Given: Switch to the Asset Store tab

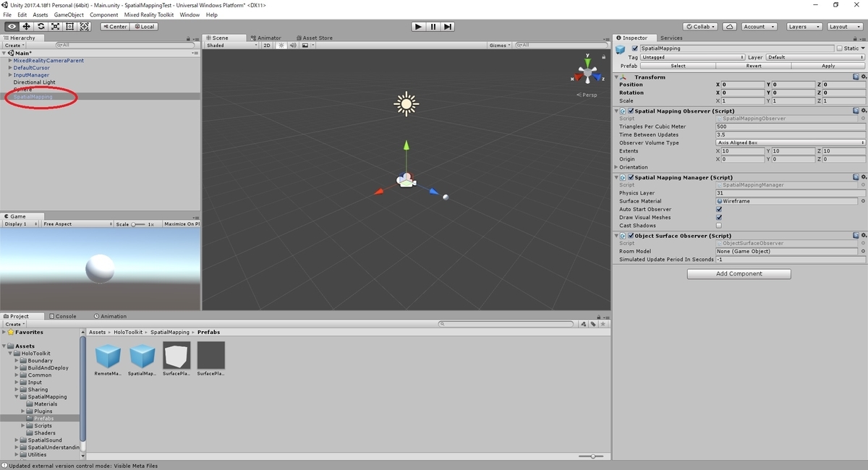Looking at the screenshot, I should pyautogui.click(x=314, y=38).
